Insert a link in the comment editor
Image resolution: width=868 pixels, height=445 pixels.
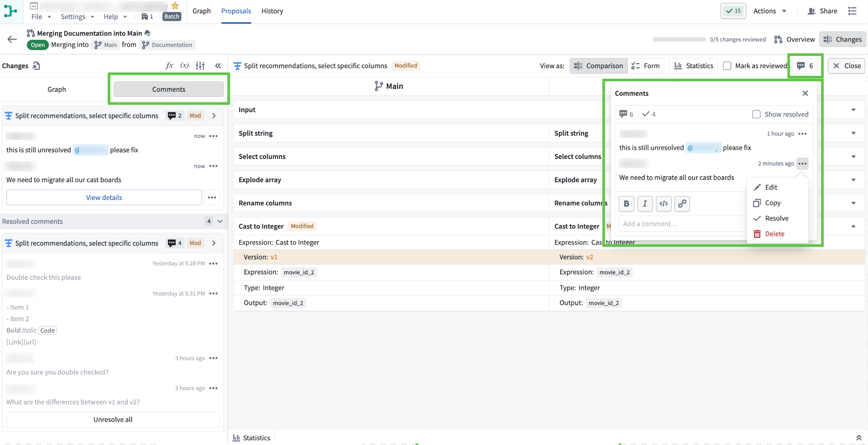(682, 204)
